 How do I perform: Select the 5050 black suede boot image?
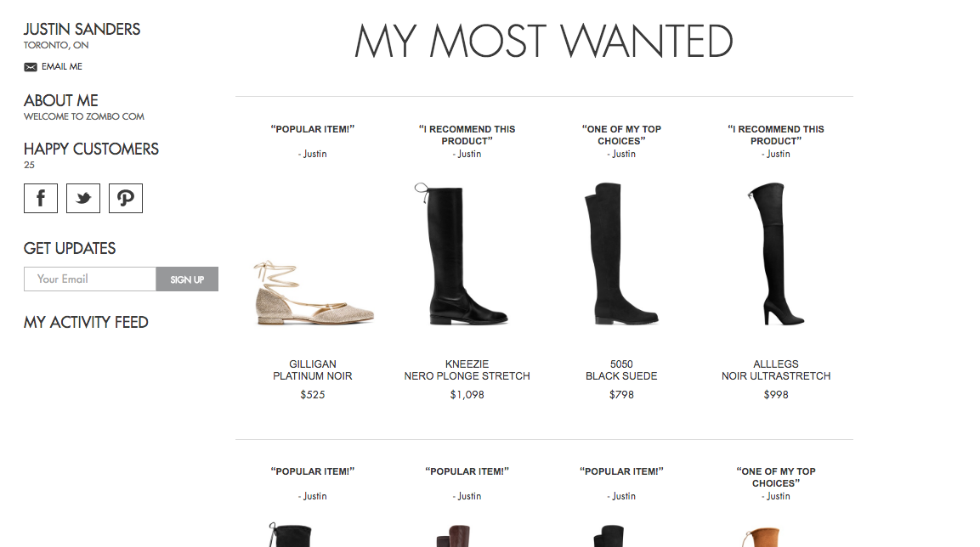click(x=620, y=253)
